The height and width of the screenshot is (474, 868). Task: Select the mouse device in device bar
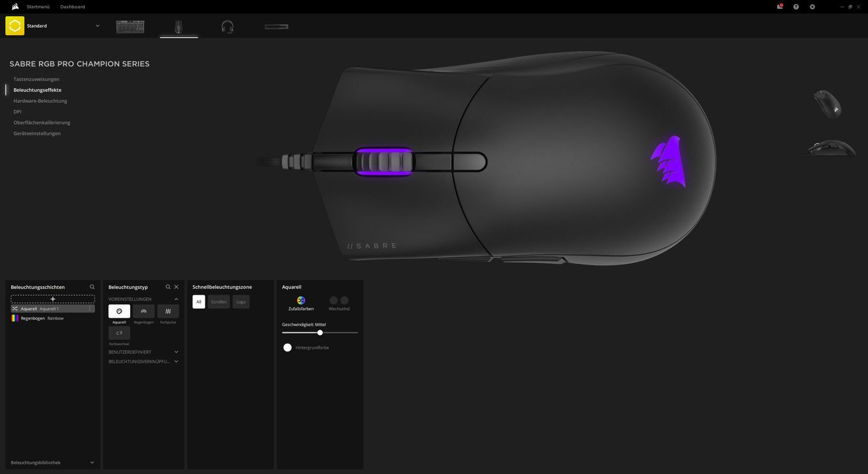click(179, 27)
